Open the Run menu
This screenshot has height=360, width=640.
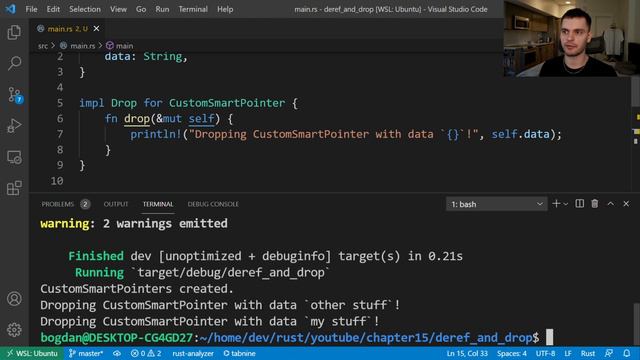[x=162, y=9]
